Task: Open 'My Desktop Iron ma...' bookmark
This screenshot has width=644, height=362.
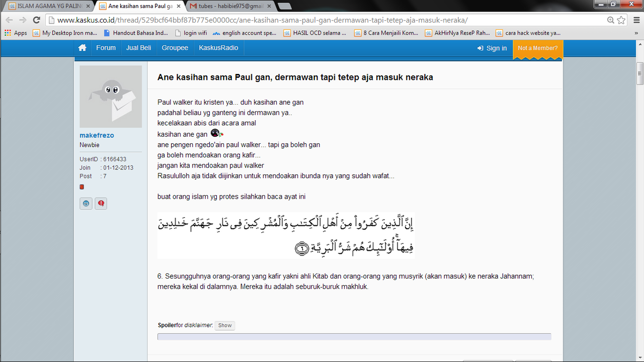Action: click(x=65, y=33)
